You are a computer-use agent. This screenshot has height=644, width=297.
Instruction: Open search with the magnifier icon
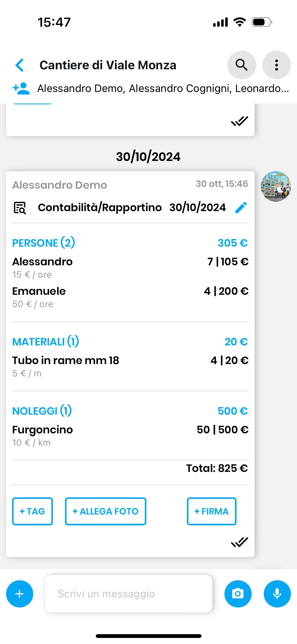(x=242, y=65)
